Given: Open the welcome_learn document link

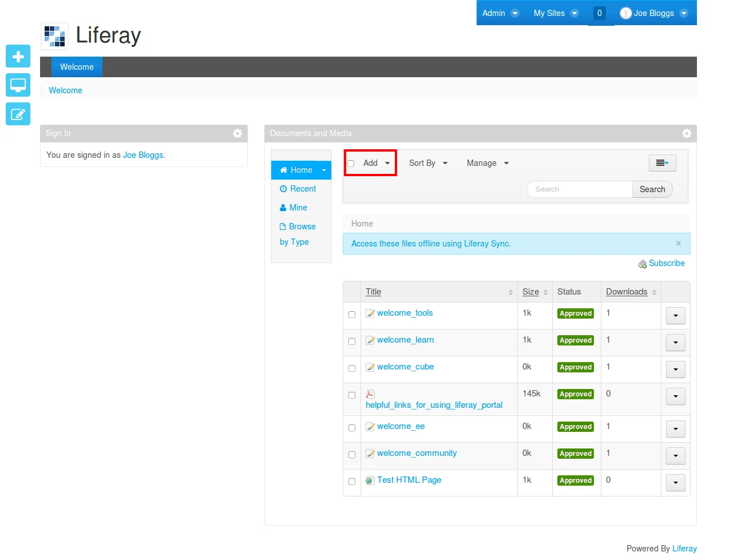Looking at the screenshot, I should (x=405, y=340).
